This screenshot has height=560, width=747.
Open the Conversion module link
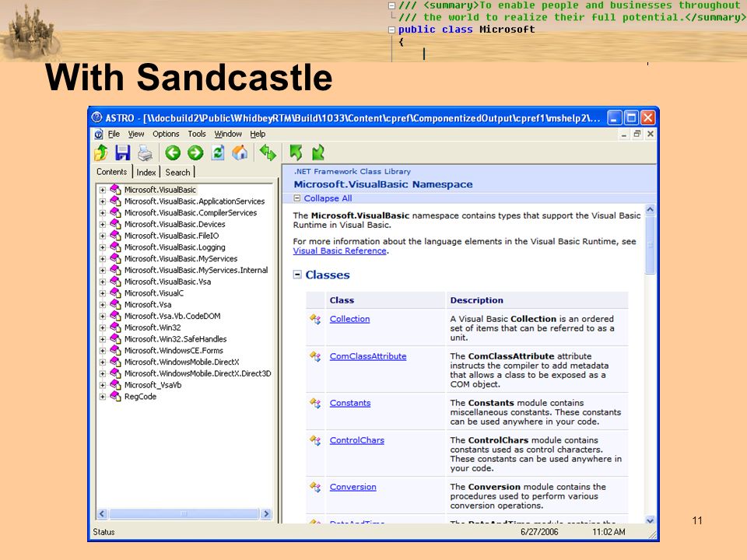tap(353, 487)
